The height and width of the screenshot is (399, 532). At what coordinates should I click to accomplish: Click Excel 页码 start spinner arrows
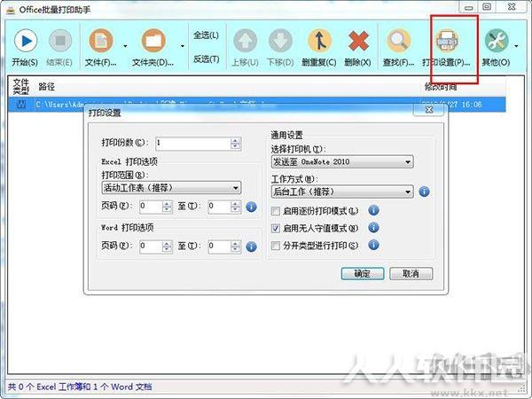point(167,207)
